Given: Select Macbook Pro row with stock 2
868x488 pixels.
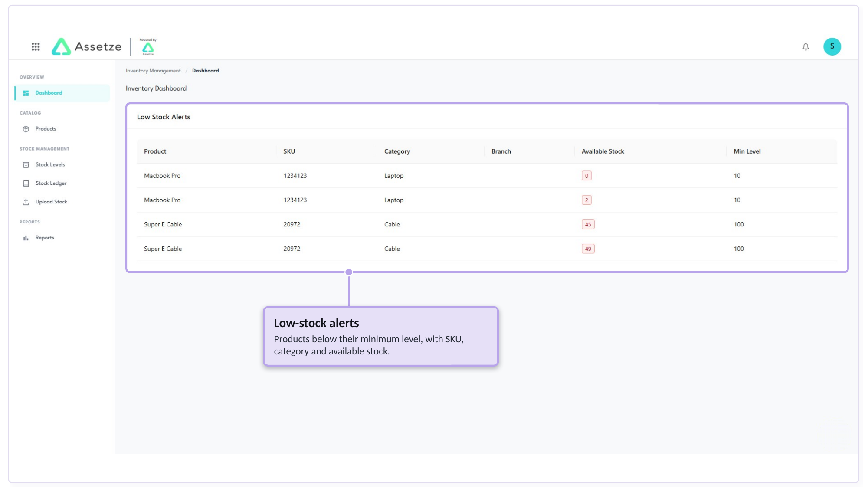Looking at the screenshot, I should [x=487, y=200].
